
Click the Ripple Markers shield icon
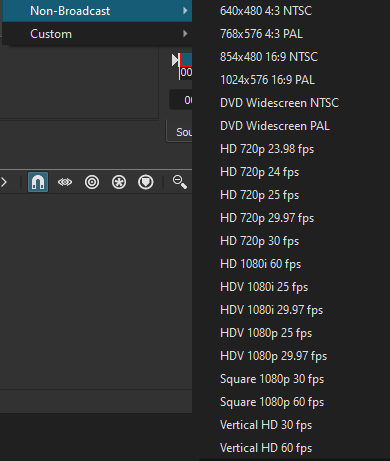click(x=146, y=182)
